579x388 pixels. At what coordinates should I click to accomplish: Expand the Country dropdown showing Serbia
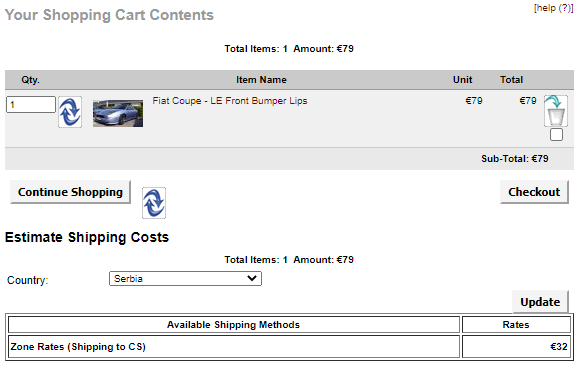point(185,279)
